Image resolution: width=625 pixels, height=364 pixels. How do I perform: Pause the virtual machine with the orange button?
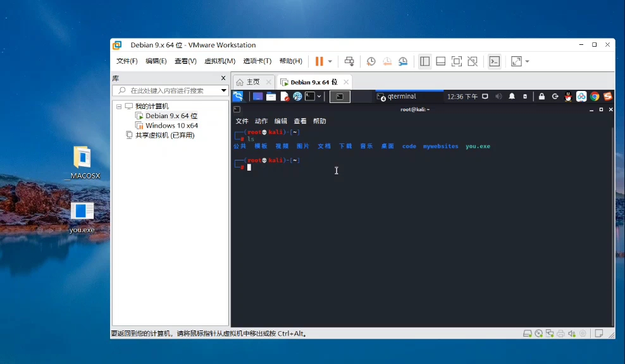(x=319, y=61)
